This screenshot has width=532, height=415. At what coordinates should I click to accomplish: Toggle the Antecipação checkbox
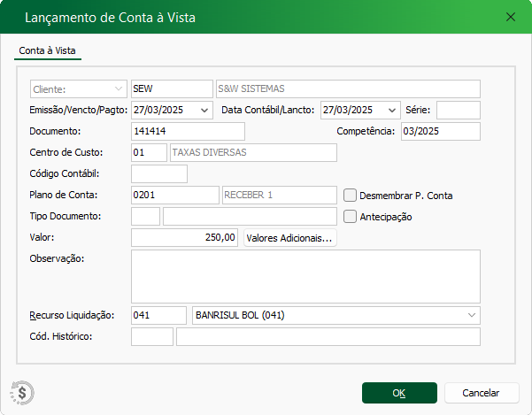[x=350, y=216]
